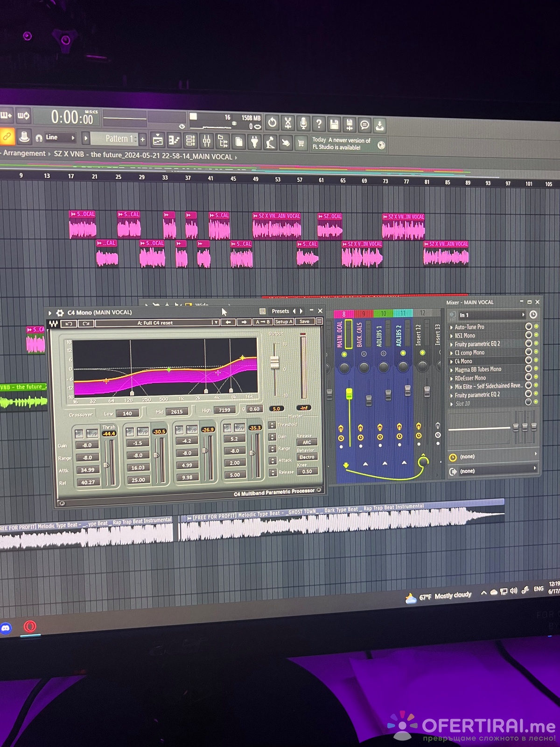Screen dimensions: 560x747
Task: Click the Save button in C4 plugin
Action: click(304, 321)
